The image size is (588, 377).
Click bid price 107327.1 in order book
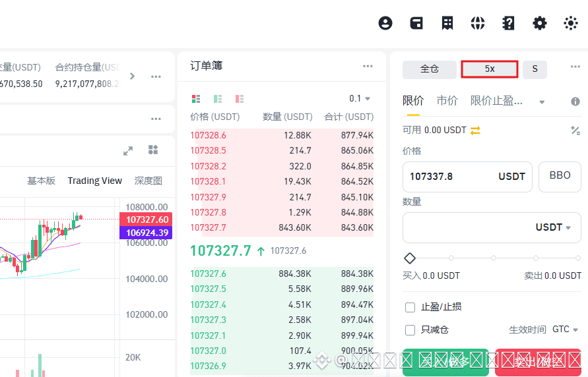pos(208,335)
